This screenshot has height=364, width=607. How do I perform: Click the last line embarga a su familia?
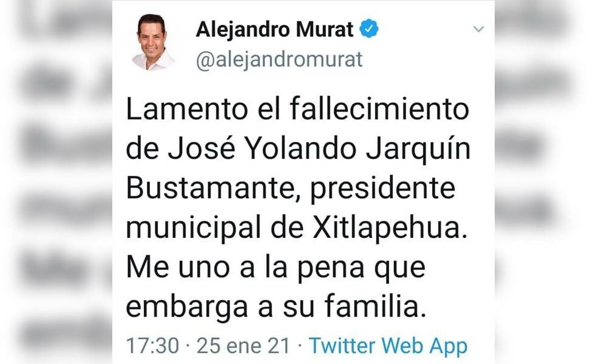276,307
